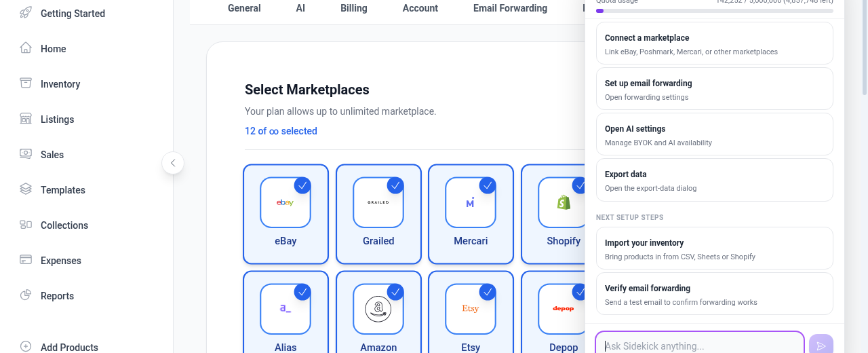Uncheck the Etsy marketplace checkmark
The height and width of the screenshot is (353, 868).
488,292
